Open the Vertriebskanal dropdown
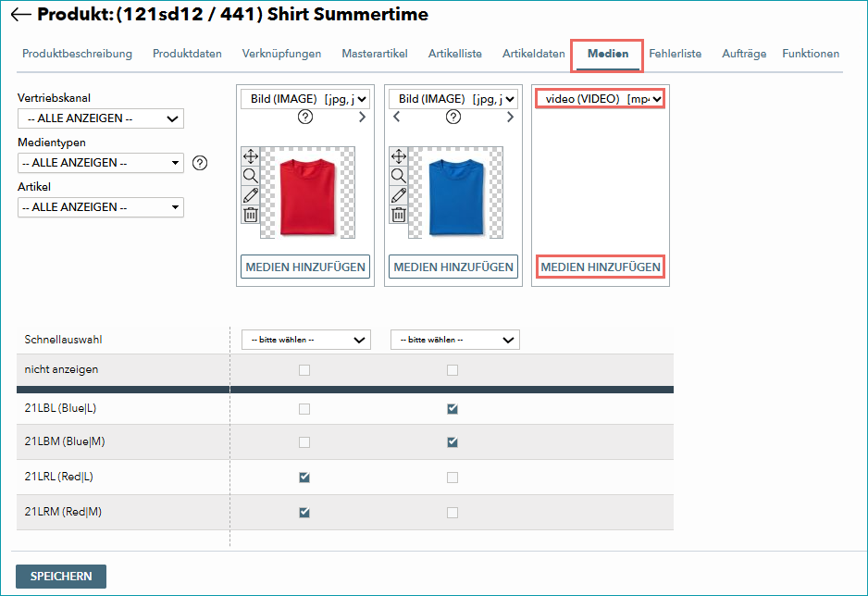Viewport: 868px width, 596px height. tap(101, 118)
